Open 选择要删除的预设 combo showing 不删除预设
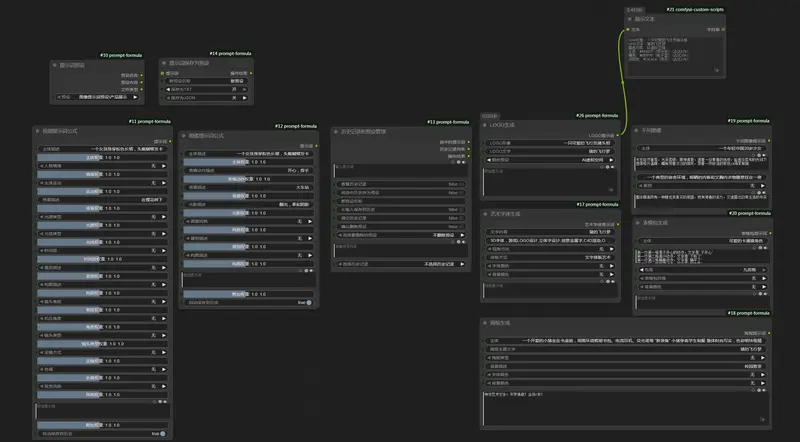800x442 pixels. tap(401, 235)
